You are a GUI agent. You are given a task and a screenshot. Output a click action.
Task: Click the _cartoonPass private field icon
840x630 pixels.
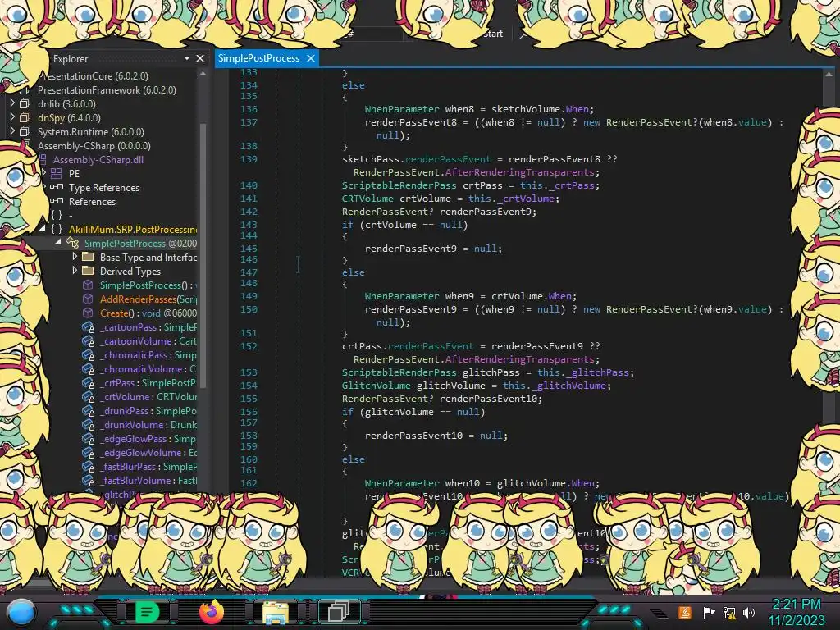[x=89, y=326]
